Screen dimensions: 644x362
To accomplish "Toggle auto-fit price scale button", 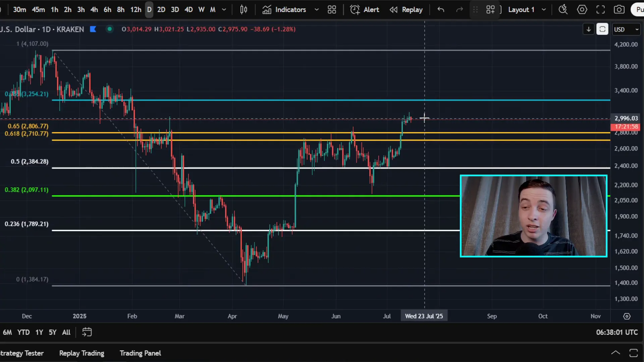I will coord(602,29).
